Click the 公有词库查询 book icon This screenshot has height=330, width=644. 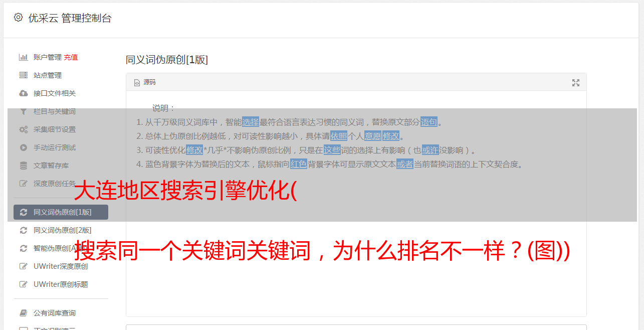(23, 313)
